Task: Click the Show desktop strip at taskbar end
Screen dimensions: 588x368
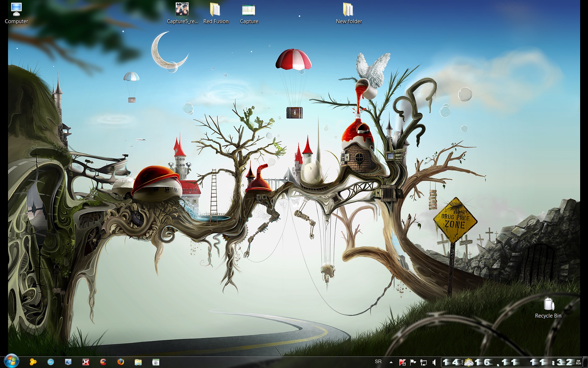Action: coord(585,362)
